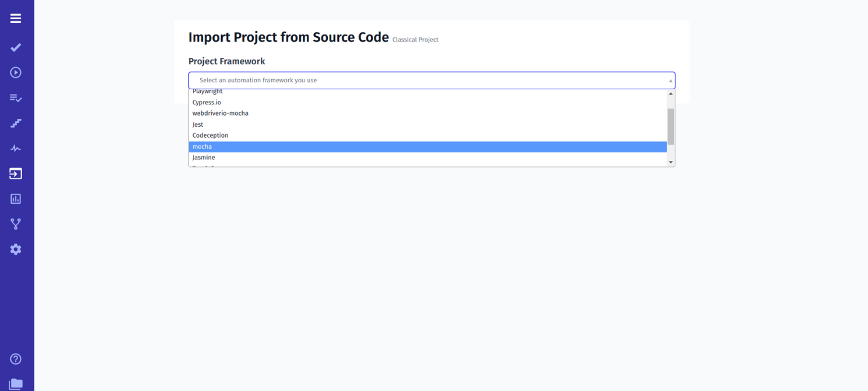Click the git branch icon
Screen dimensions: 868x391
[15, 224]
